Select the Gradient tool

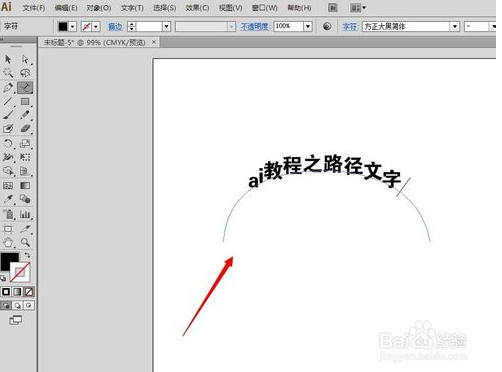tap(25, 186)
